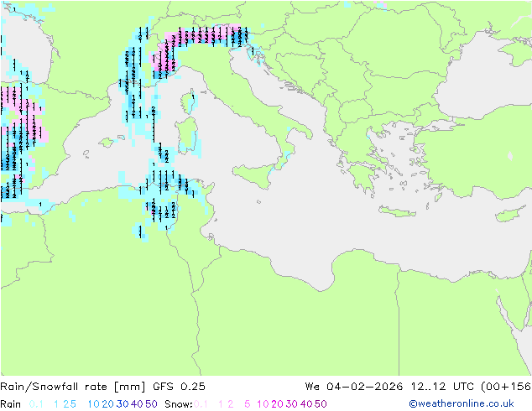Click the island of Sicily on the map
The width and height of the screenshot is (532, 411).
point(255,175)
